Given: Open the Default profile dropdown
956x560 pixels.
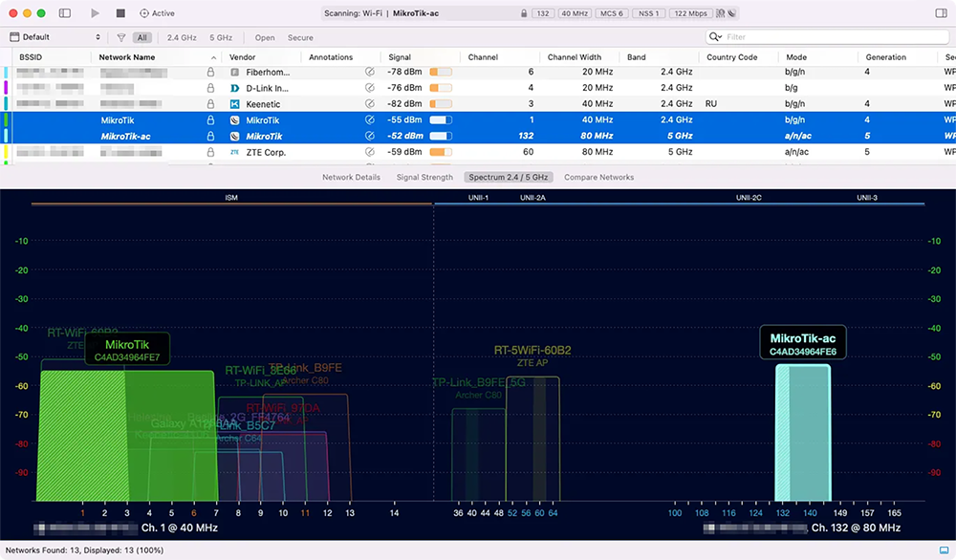Looking at the screenshot, I should click(55, 37).
